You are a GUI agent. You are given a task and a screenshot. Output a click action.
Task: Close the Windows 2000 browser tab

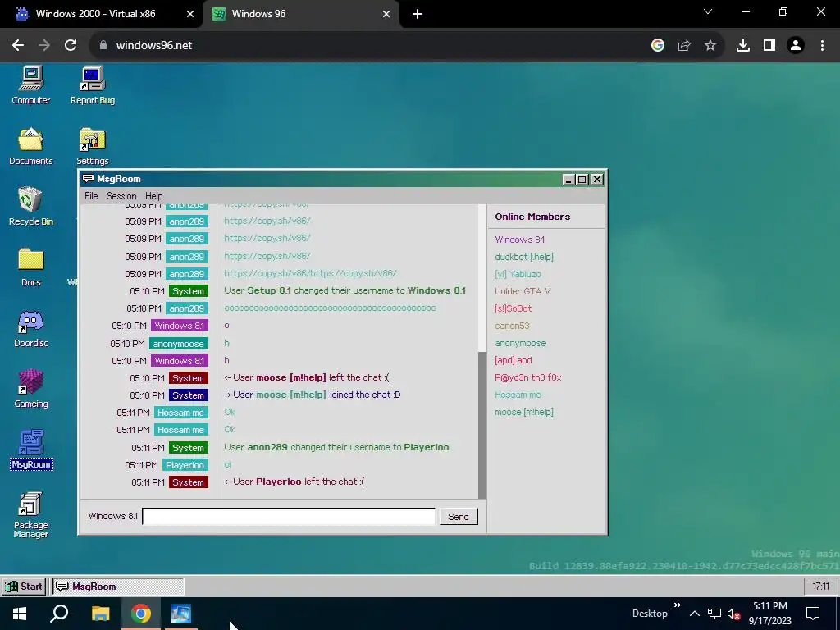tap(190, 14)
